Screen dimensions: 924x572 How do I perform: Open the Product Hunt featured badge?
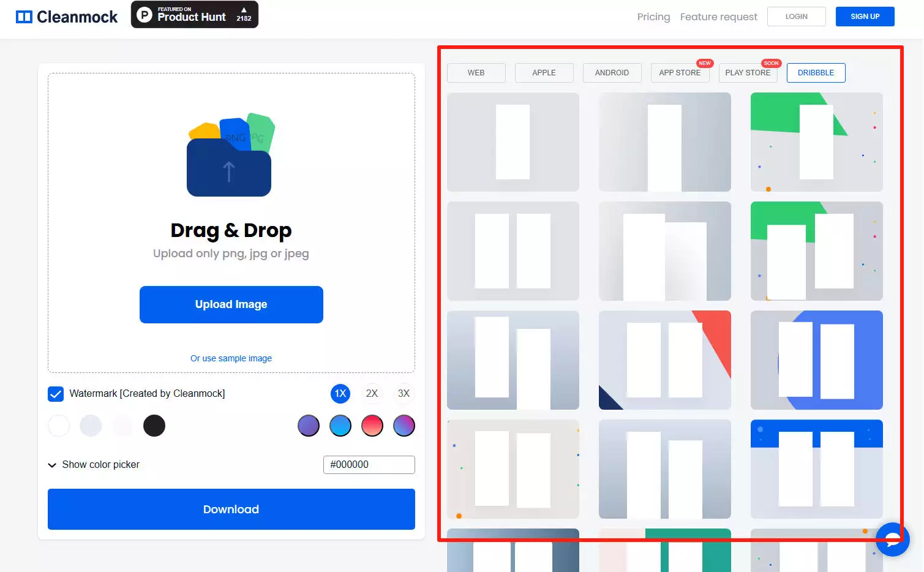195,15
